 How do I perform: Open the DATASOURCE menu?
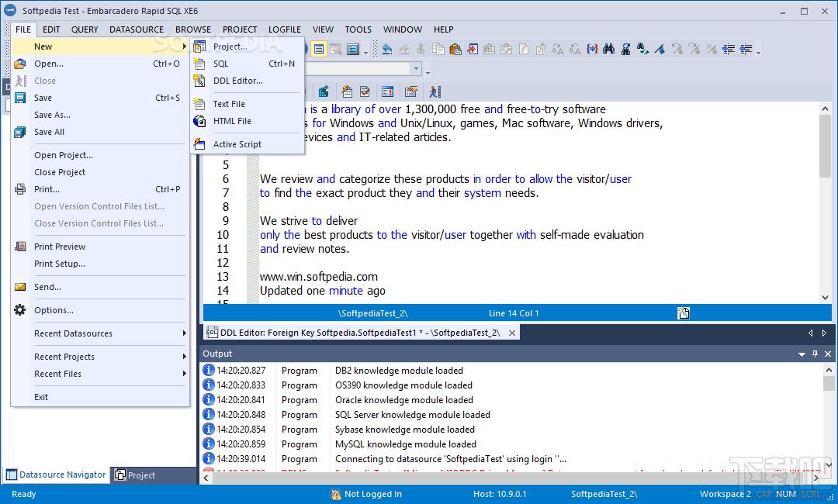coord(137,29)
